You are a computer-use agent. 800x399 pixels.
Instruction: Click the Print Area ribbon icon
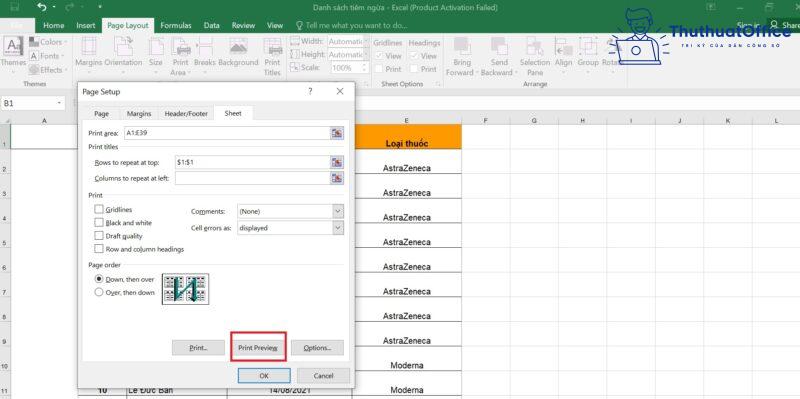[x=181, y=47]
